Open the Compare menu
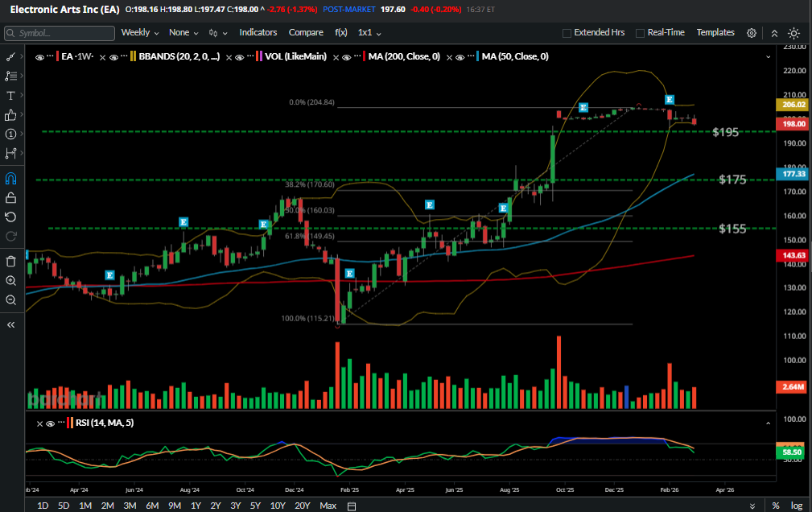Image resolution: width=812 pixels, height=512 pixels. click(306, 33)
